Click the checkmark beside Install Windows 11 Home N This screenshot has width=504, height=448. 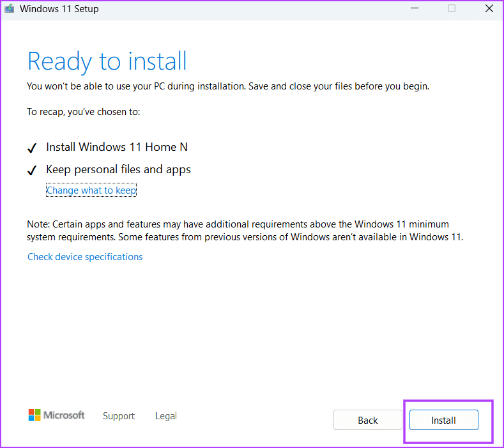coord(32,148)
